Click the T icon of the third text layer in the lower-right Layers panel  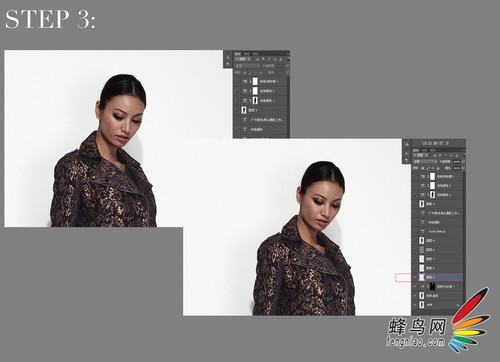point(423,231)
